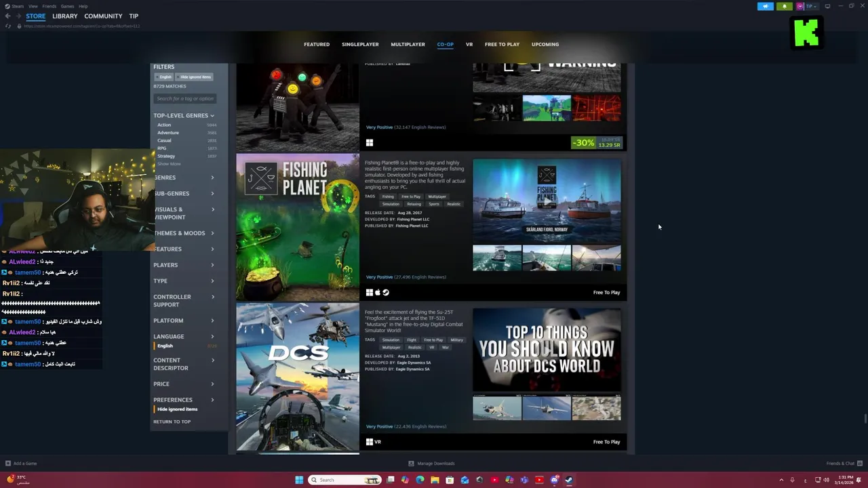Select the Free To Play store tab
Viewport: 868px width, 488px height.
point(502,44)
